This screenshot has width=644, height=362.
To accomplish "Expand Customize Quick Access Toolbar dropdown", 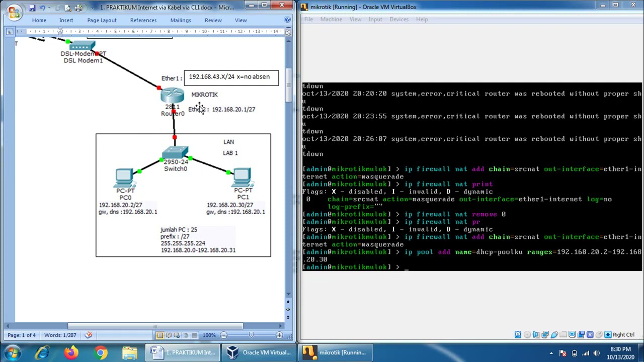I will pyautogui.click(x=92, y=8).
